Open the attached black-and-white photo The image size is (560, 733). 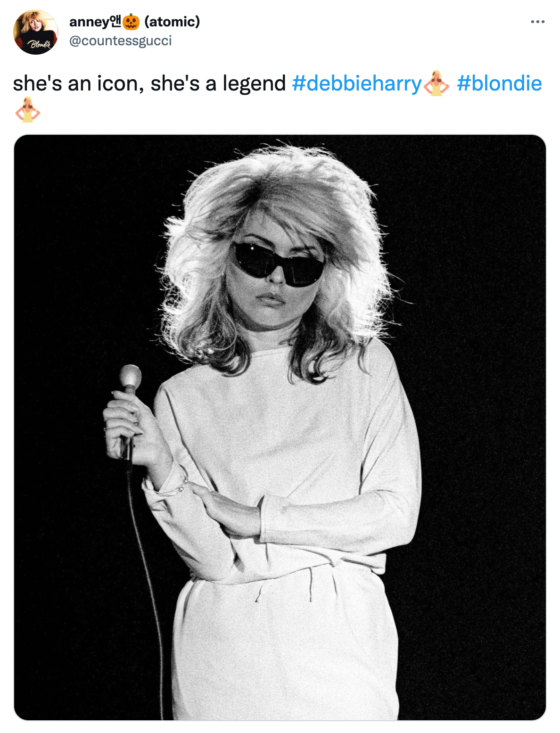(280, 427)
